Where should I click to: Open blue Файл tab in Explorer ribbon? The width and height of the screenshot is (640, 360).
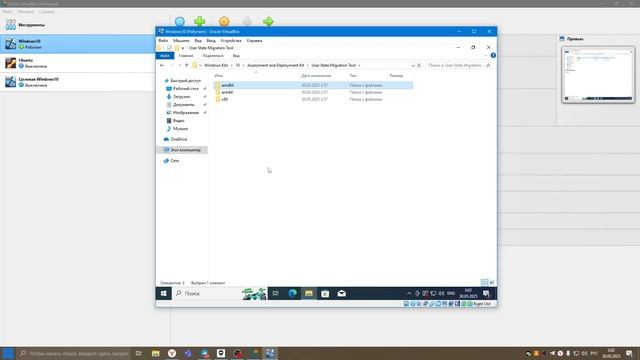pos(165,56)
